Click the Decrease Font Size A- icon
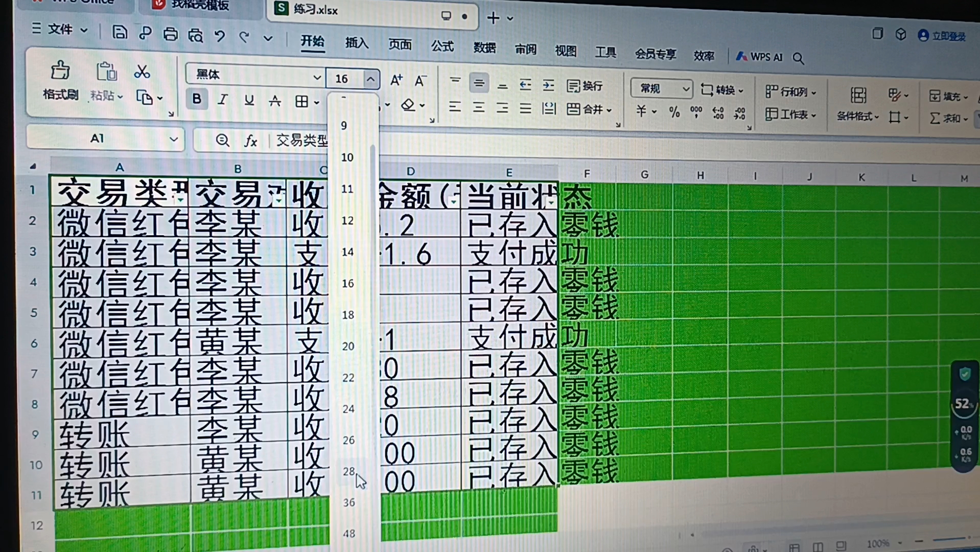The image size is (980, 552). [x=420, y=81]
